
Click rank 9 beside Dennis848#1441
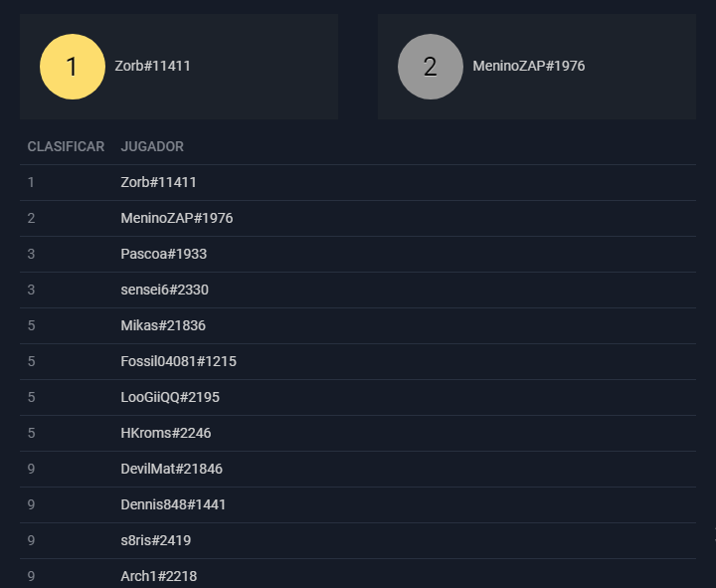click(31, 504)
